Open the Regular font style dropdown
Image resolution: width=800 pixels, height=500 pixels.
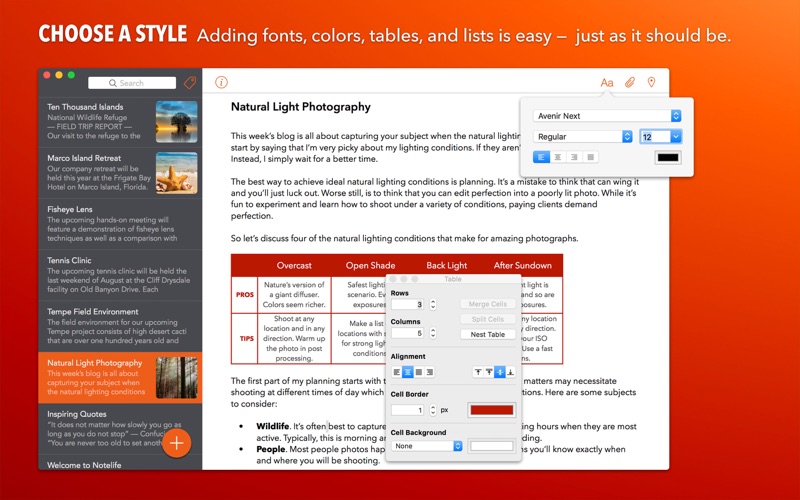583,136
